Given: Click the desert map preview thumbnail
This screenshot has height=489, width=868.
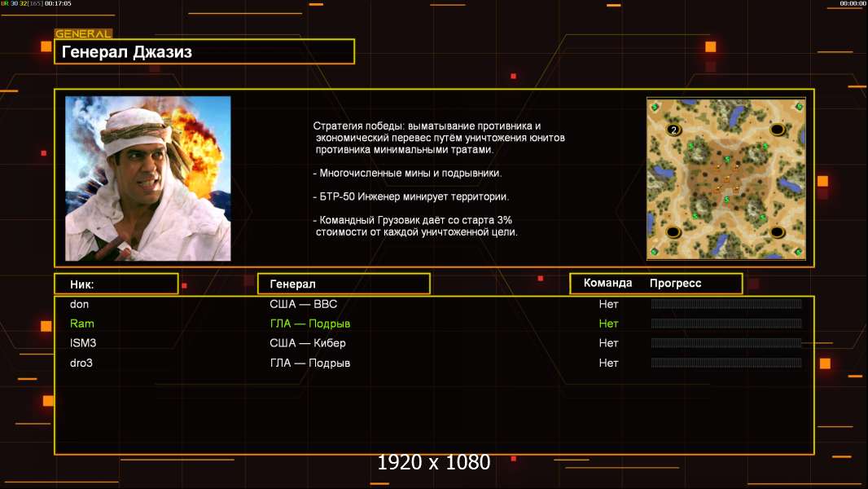Looking at the screenshot, I should click(726, 178).
